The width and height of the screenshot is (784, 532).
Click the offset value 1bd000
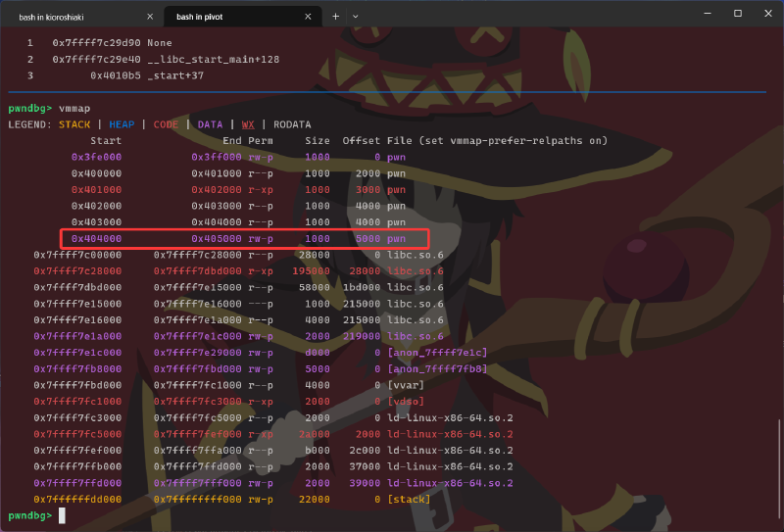[x=361, y=287]
